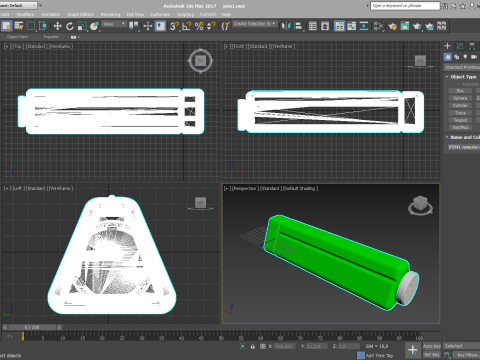Click the Align tool
The image size is (480, 360).
point(299,26)
